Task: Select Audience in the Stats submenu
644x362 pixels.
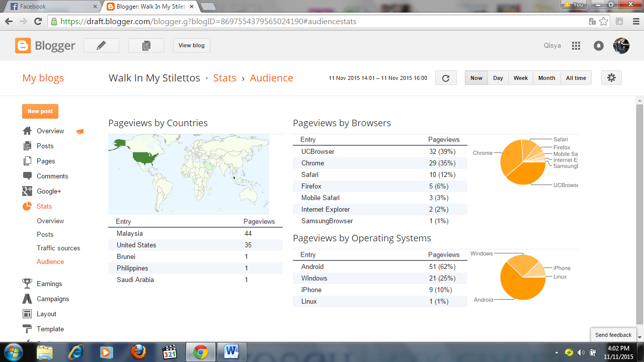Action: 50,261
